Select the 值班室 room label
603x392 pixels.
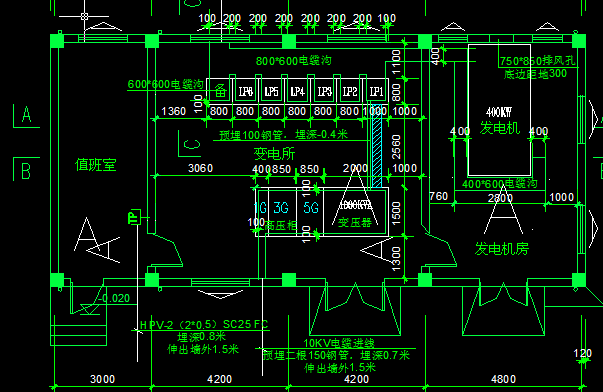pyautogui.click(x=95, y=165)
